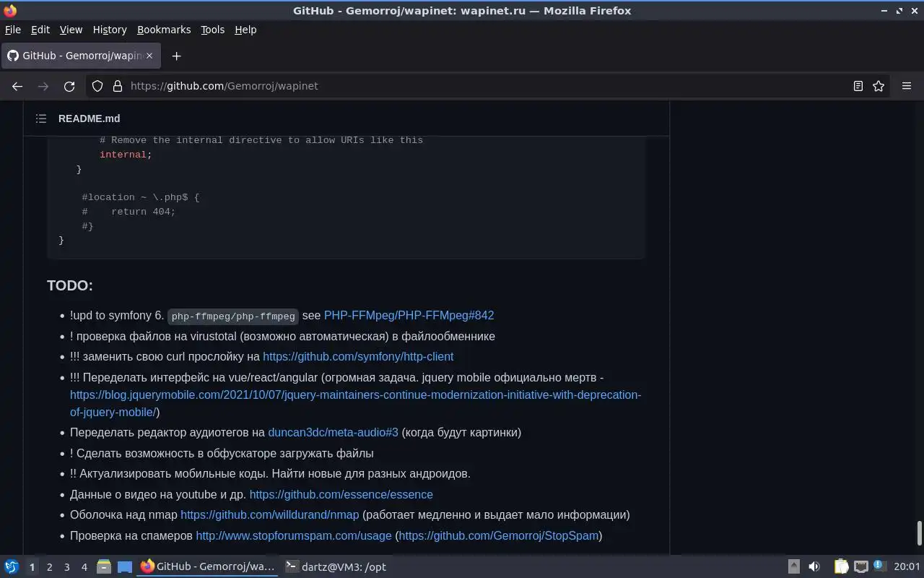924x578 pixels.
Task: Click the clock showing 20:01
Action: coord(907,567)
